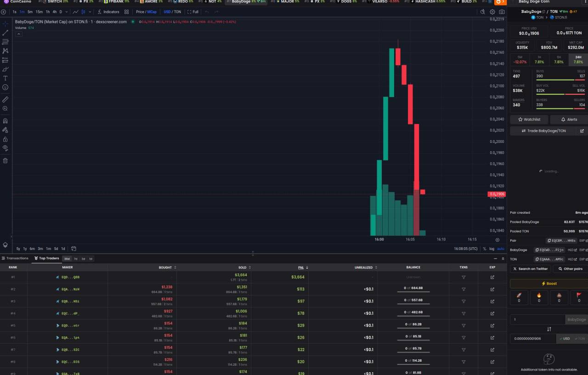
Task: Sort table by SOLD column
Action: [244, 267]
